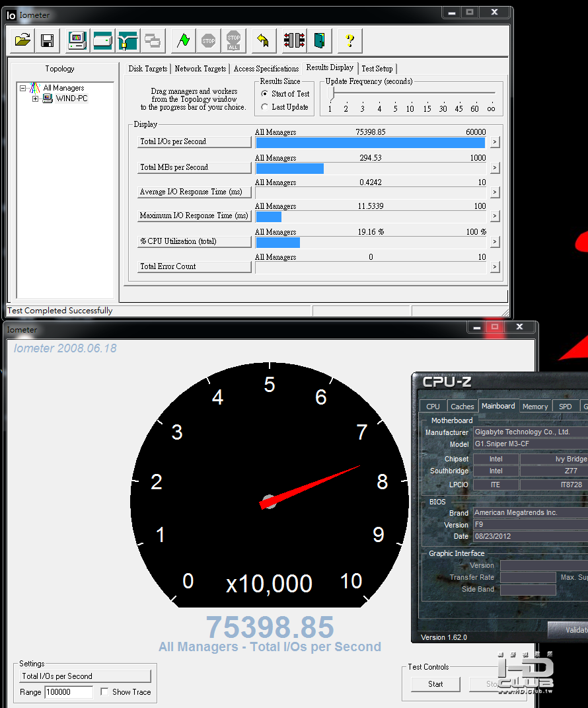Collapse All Managers tree node
This screenshot has width=588, height=708.
pyautogui.click(x=22, y=89)
